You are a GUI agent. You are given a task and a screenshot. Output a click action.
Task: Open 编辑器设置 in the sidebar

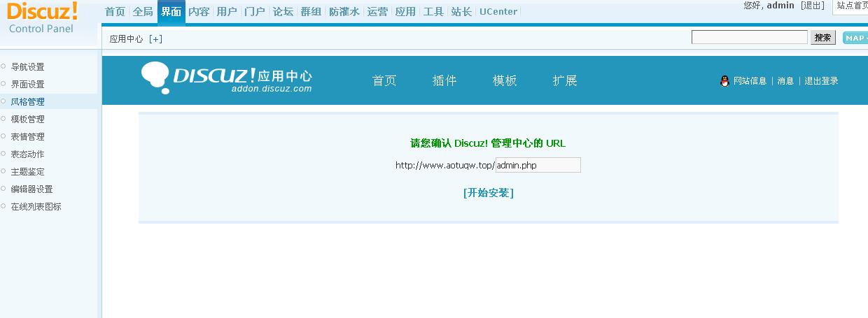click(x=31, y=189)
